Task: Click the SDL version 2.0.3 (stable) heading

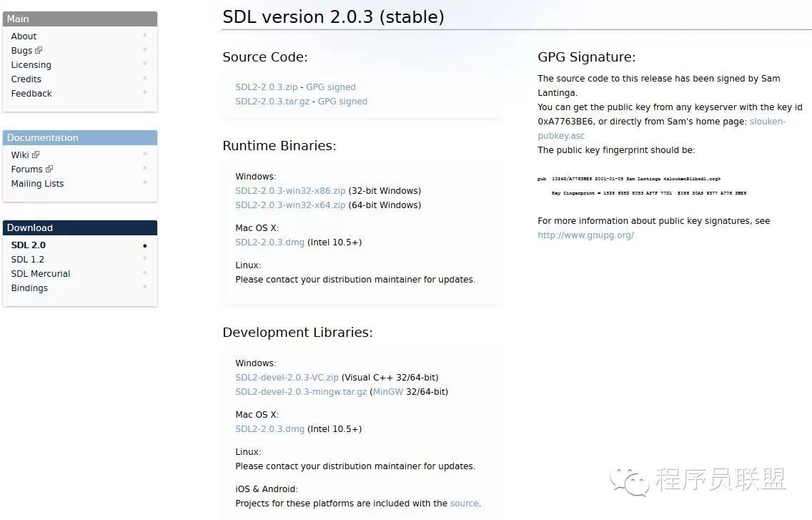Action: [334, 17]
